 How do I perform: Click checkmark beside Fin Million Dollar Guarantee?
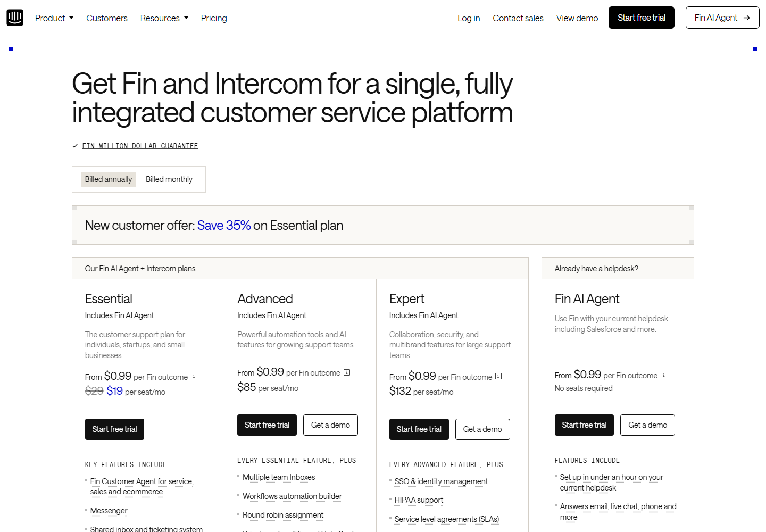coord(75,146)
